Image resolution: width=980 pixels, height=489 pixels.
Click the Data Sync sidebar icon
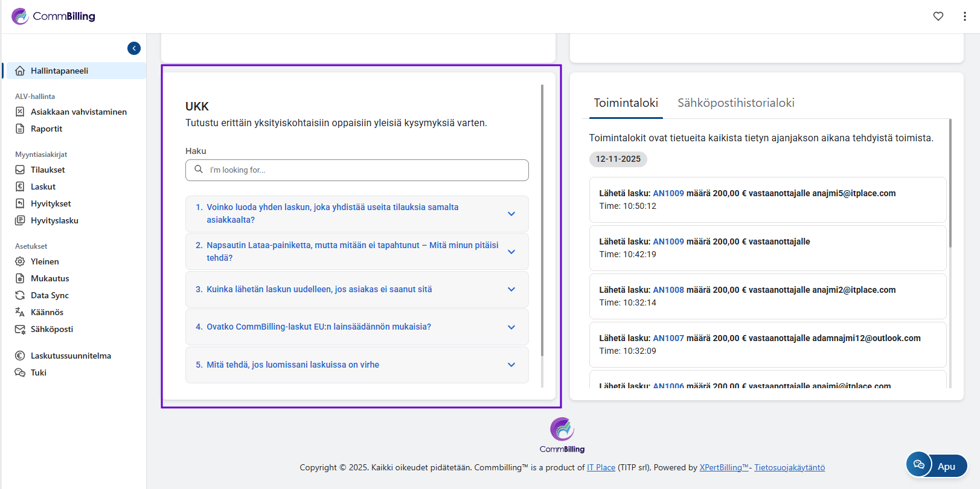20,295
